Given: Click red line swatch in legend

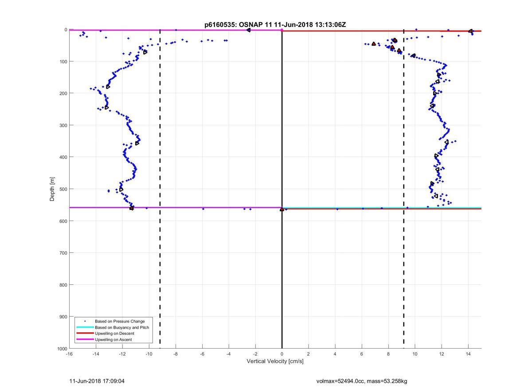Looking at the screenshot, I should point(84,333).
